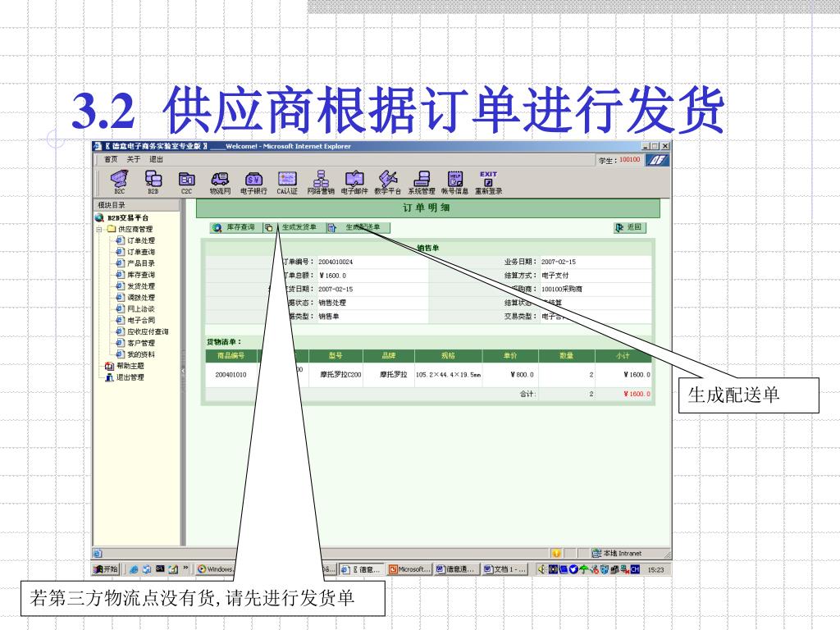Open the 帐号信息 account info icon

(454, 182)
